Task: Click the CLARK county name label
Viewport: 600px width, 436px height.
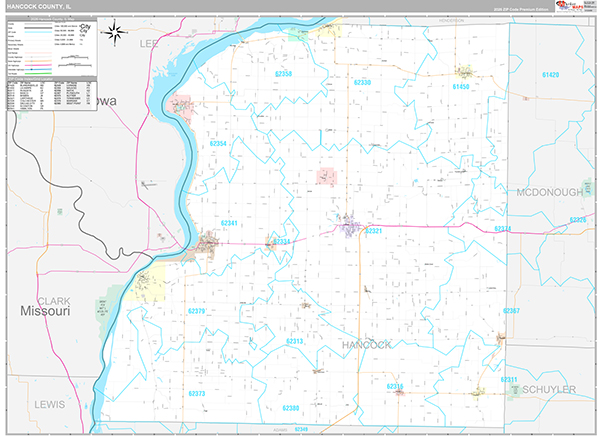Action: [54, 301]
